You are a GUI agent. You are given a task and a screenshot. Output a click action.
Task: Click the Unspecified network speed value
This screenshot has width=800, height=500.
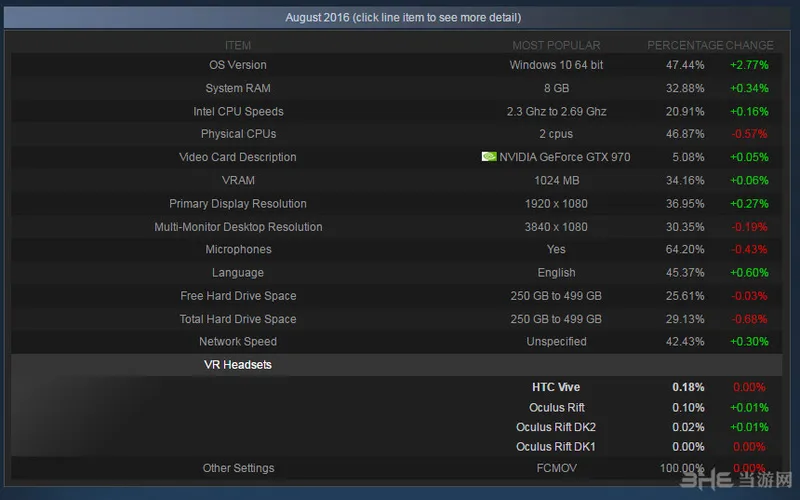pos(556,342)
